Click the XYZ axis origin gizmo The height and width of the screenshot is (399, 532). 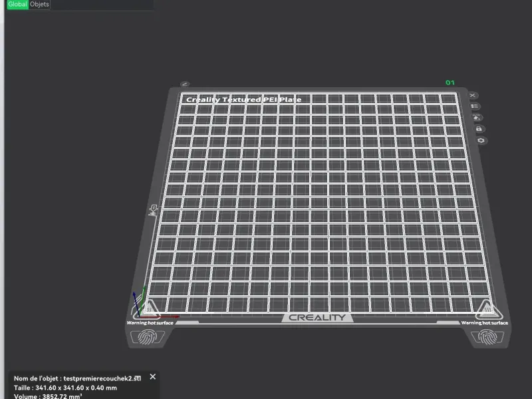tap(139, 315)
